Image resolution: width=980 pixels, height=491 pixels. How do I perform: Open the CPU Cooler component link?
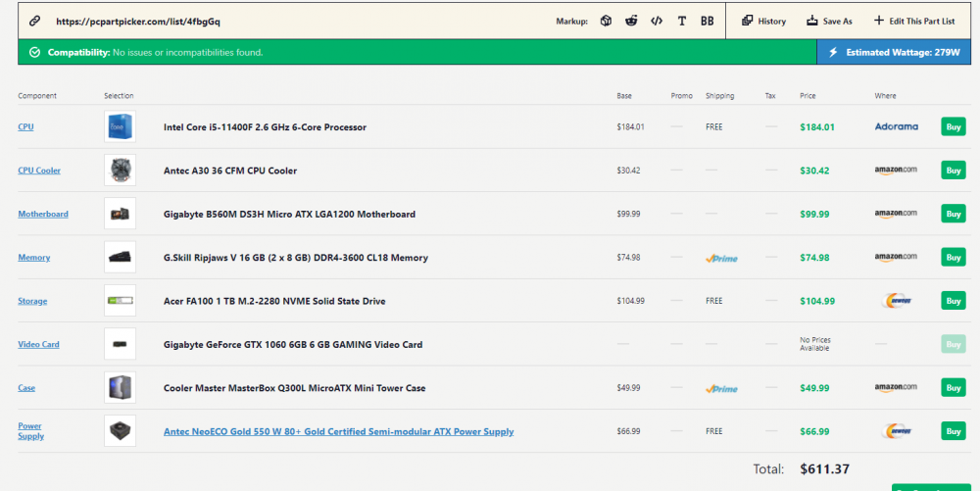39,171
